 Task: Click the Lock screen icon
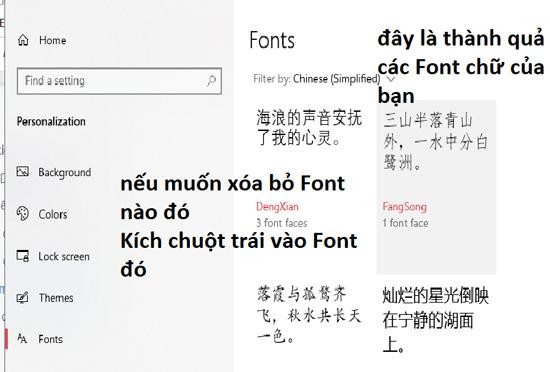pos(23,256)
